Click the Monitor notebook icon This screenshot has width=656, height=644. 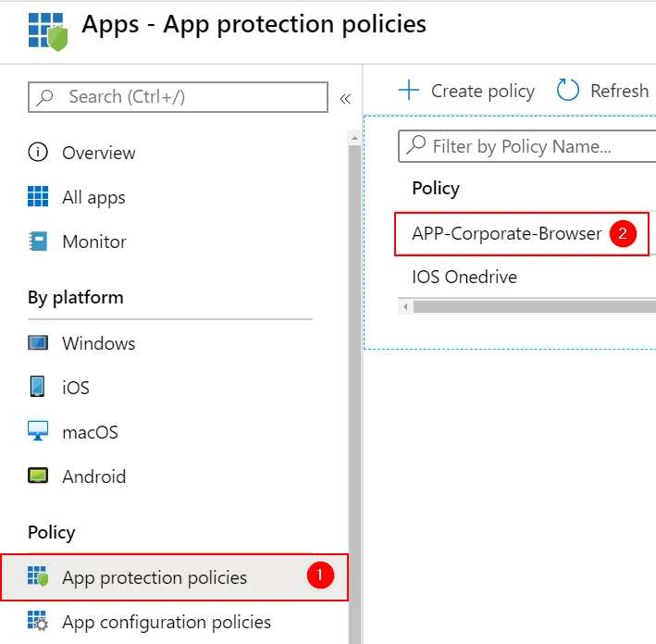[38, 241]
